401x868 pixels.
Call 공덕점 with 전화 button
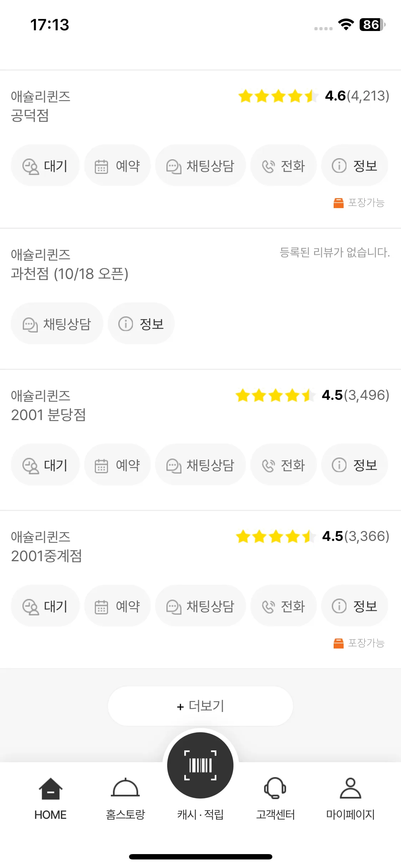pyautogui.click(x=283, y=165)
